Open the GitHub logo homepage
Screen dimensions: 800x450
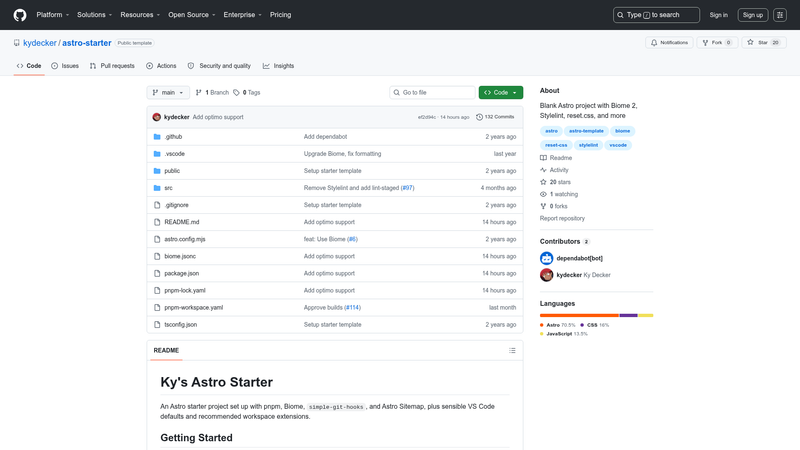coord(20,15)
